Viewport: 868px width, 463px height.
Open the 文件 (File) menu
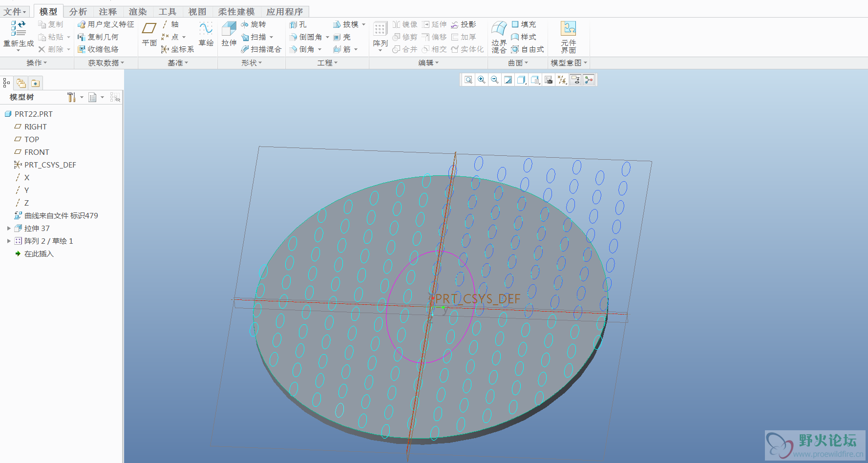[x=15, y=12]
